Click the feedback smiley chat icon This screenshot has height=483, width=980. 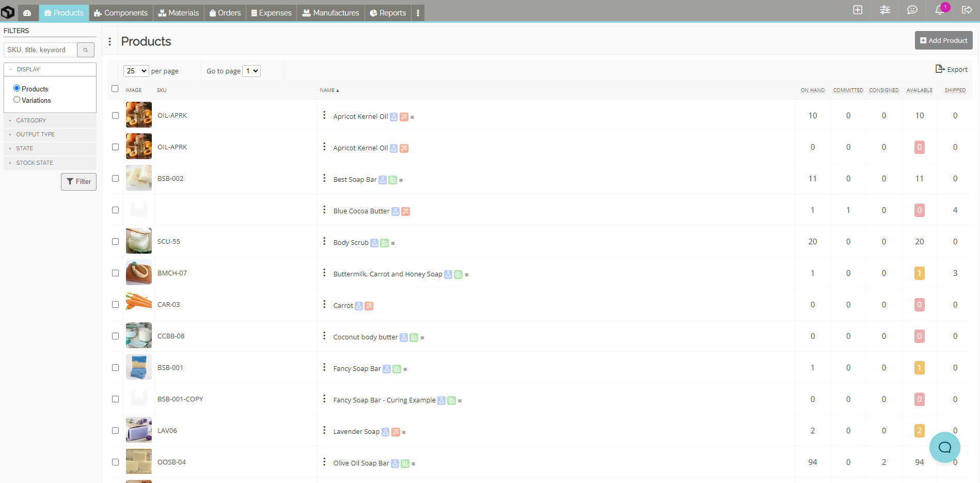pyautogui.click(x=912, y=10)
